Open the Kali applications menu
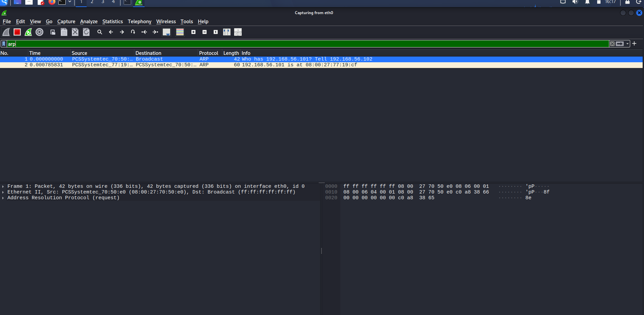The image size is (644, 315). [4, 2]
